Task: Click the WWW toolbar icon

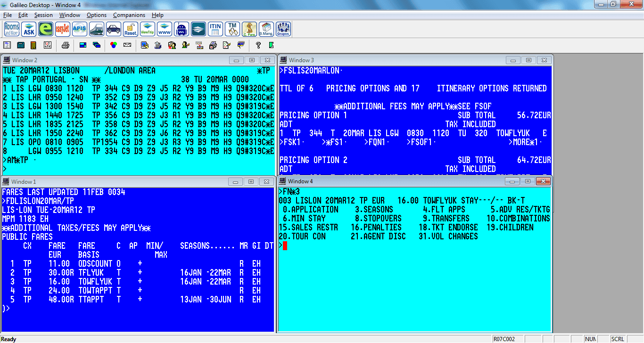Action: coord(165,29)
